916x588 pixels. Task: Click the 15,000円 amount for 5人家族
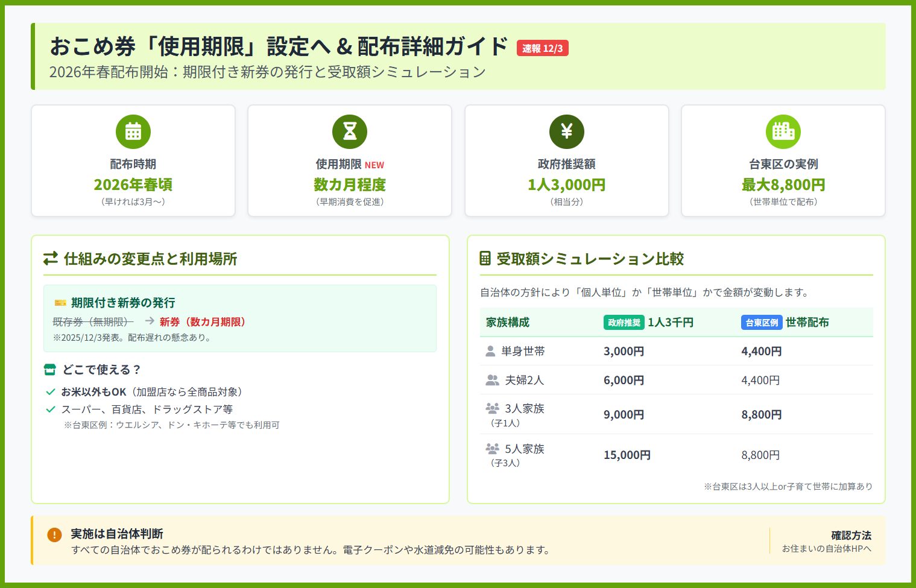point(627,455)
